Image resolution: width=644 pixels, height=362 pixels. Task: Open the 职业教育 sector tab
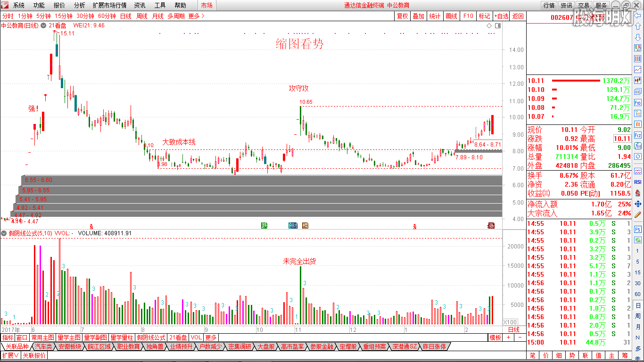click(x=129, y=346)
